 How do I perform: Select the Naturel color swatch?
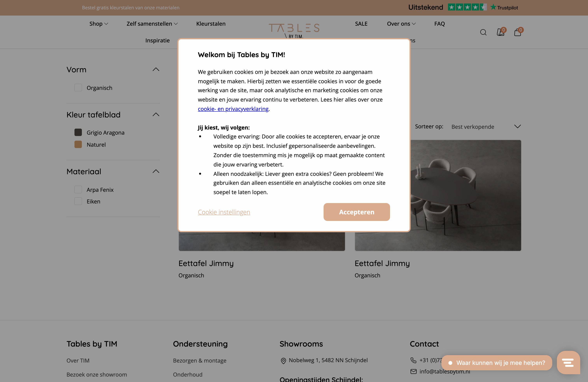pyautogui.click(x=78, y=145)
